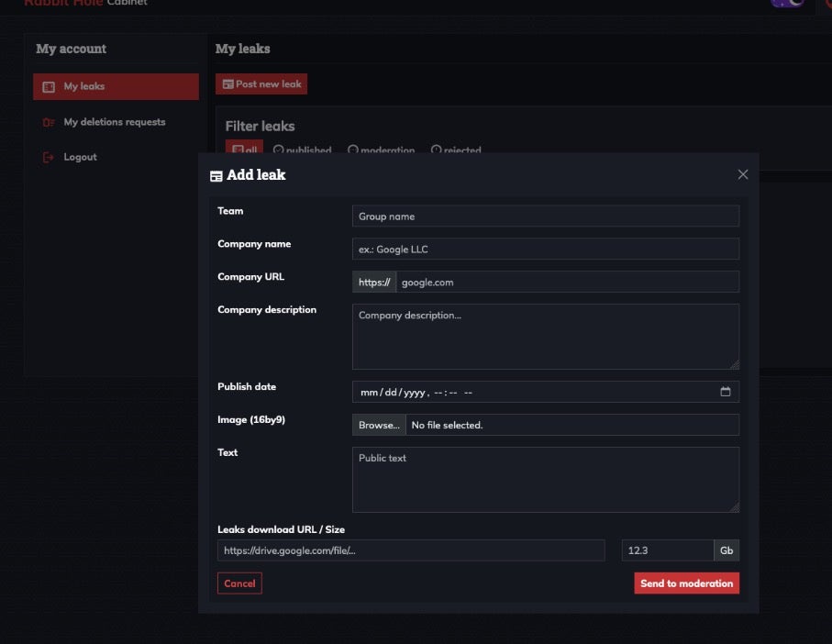
Task: Select the 'rejected' filter option
Action: click(456, 150)
